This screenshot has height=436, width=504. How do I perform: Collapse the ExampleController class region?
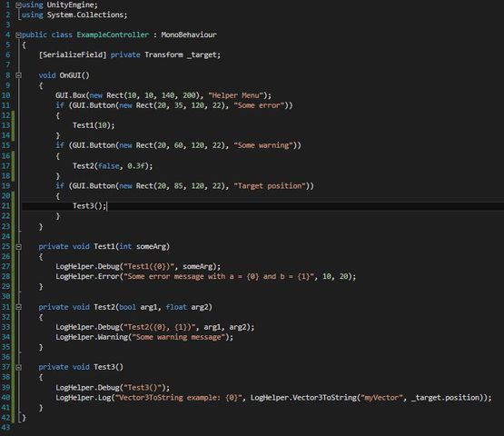click(x=18, y=35)
